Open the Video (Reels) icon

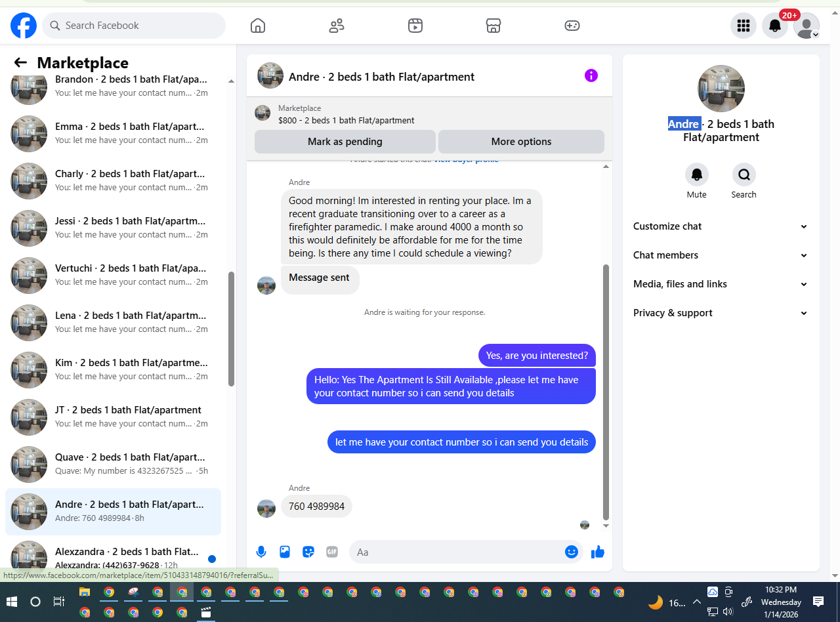point(415,26)
